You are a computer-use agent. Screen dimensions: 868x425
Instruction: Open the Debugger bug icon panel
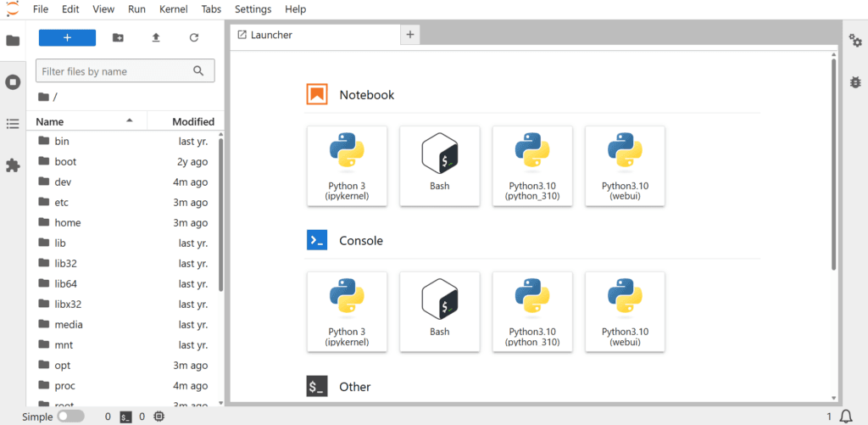[x=855, y=82]
